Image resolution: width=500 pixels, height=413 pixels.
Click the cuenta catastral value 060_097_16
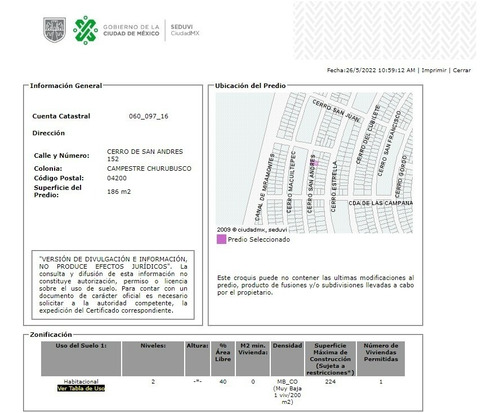click(x=148, y=116)
